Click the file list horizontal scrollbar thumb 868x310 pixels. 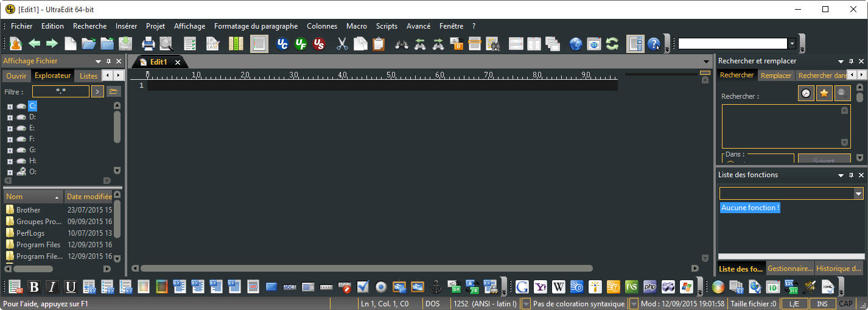33,269
